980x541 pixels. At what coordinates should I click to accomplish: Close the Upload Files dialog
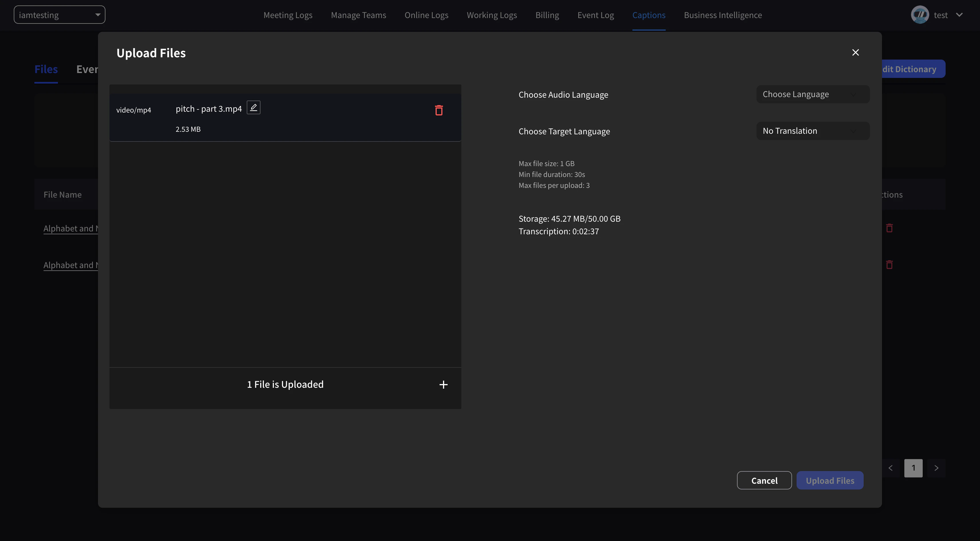[856, 52]
